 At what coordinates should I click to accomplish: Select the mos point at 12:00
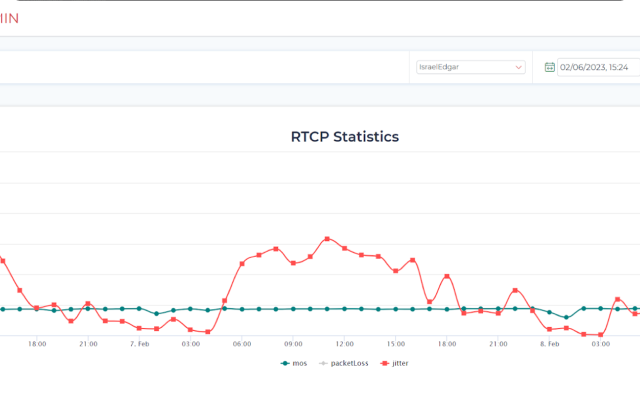[x=344, y=309]
